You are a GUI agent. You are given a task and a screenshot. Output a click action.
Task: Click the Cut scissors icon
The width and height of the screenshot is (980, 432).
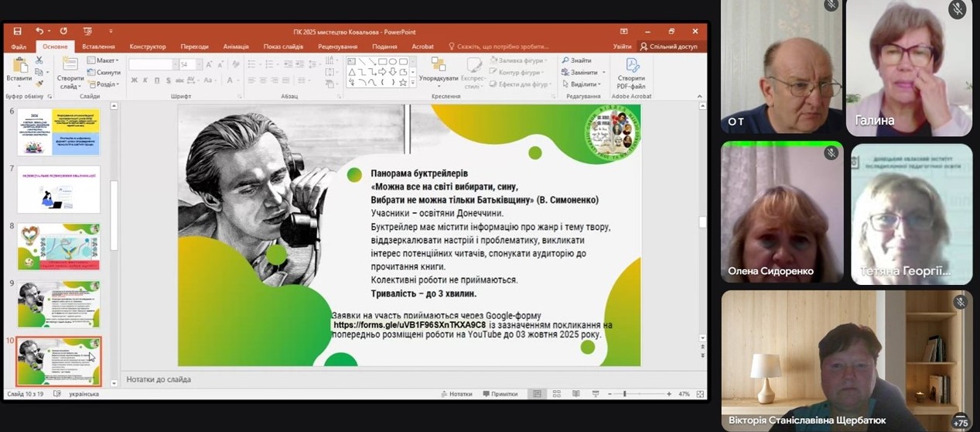[x=39, y=60]
